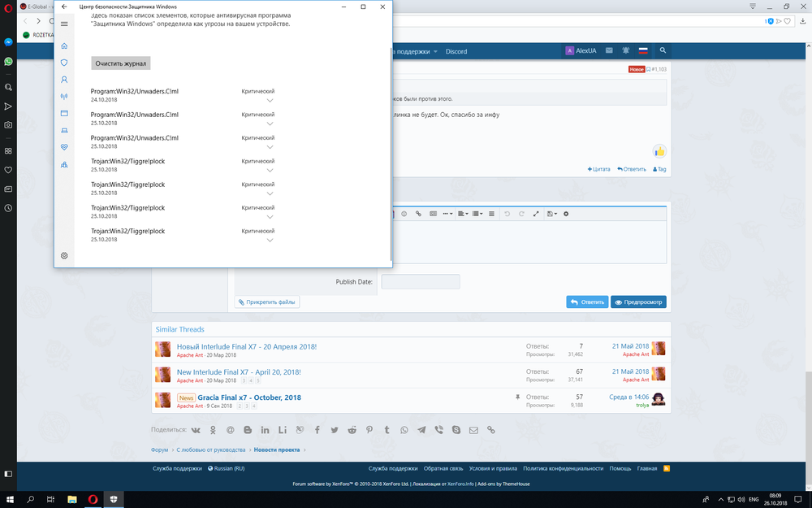Screen dimensions: 812x508
Task: Click the Очистить журнал button
Action: pos(120,63)
